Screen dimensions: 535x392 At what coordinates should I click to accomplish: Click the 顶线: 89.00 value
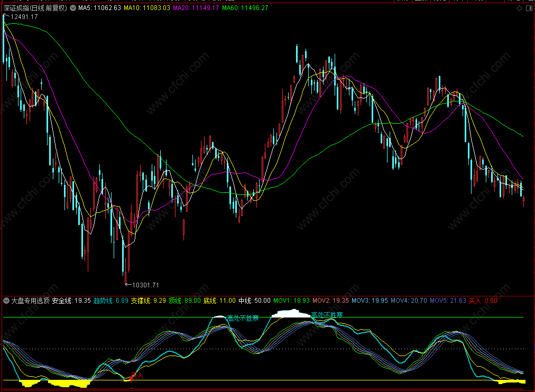tap(185, 301)
